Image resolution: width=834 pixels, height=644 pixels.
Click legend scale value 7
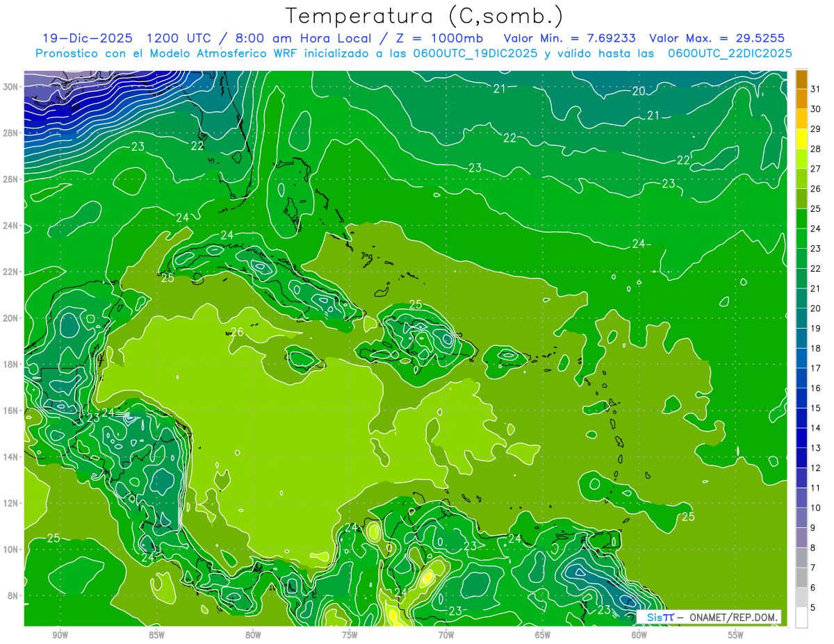tap(813, 568)
